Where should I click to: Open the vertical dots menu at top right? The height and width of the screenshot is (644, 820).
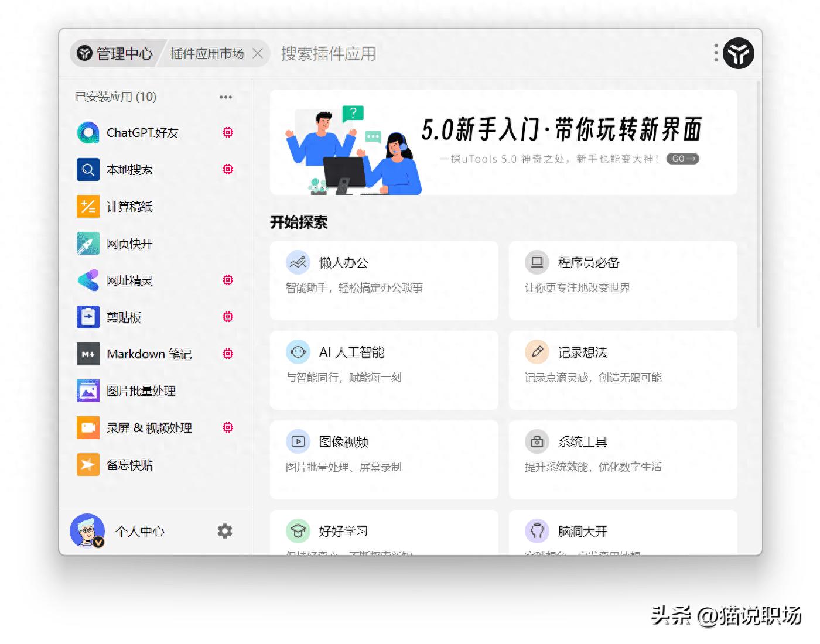[715, 53]
